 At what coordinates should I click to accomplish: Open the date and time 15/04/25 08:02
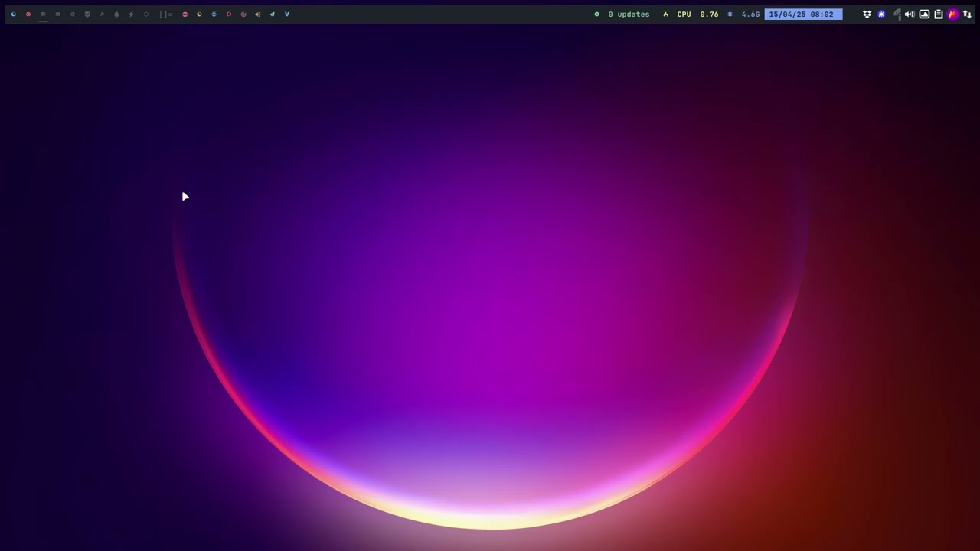pos(803,15)
